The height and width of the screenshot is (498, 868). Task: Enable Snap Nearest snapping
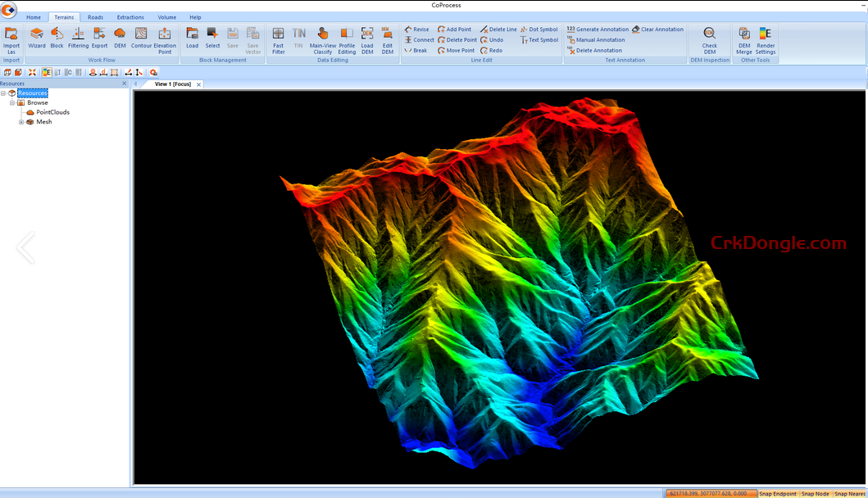[x=851, y=493]
